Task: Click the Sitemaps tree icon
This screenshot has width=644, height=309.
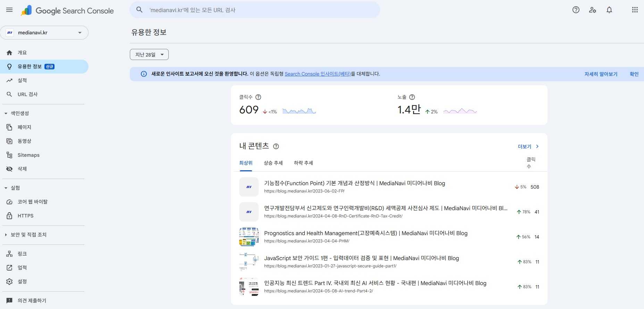Action: coord(9,155)
